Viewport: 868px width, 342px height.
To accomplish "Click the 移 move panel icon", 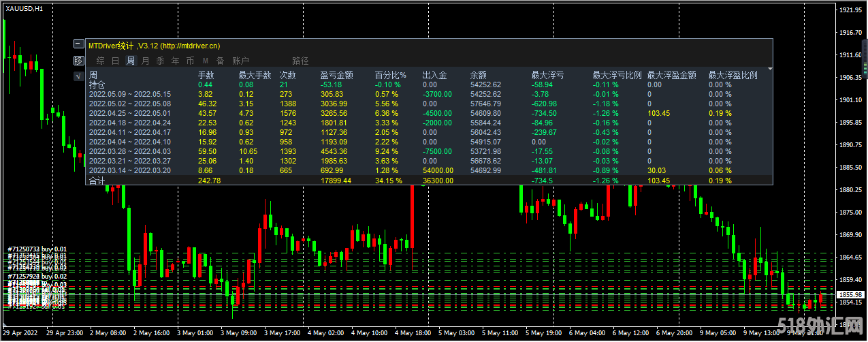I will tap(78, 61).
